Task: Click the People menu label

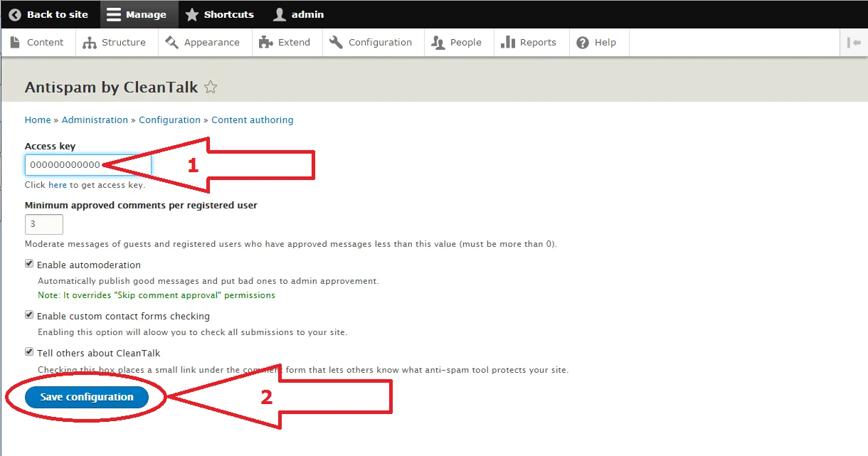Action: (x=466, y=43)
